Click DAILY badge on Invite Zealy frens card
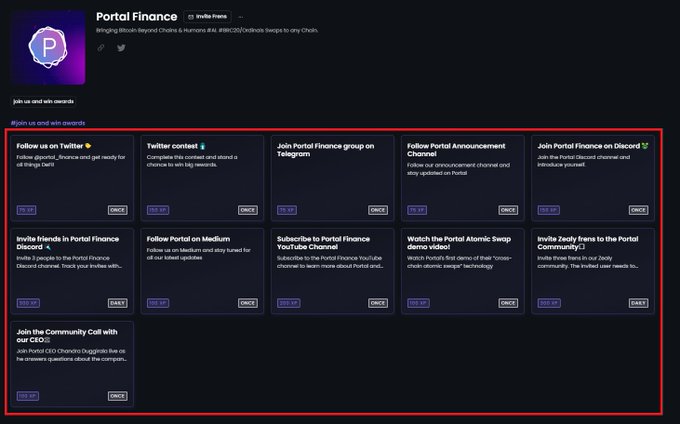Image resolution: width=680 pixels, height=424 pixels. pos(638,303)
